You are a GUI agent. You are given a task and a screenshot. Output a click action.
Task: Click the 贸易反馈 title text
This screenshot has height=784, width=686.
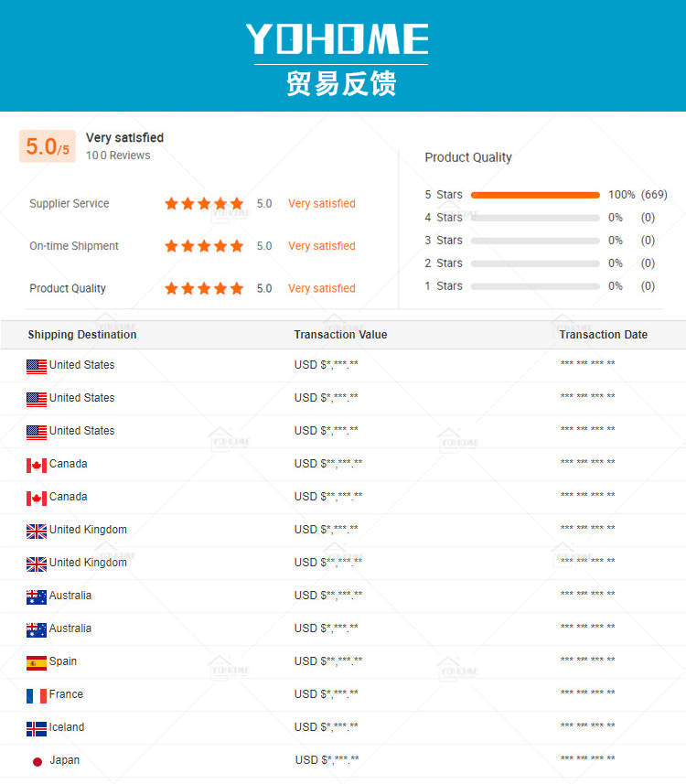click(x=341, y=83)
